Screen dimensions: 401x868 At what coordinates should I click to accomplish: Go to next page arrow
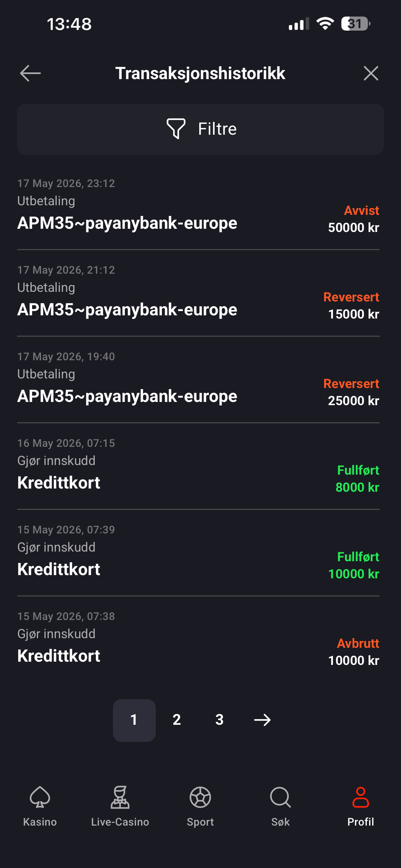(262, 720)
